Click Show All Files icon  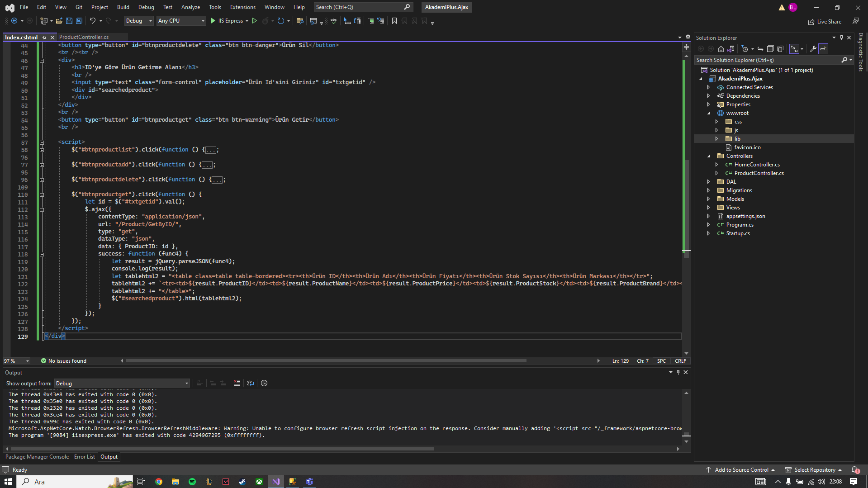click(780, 49)
